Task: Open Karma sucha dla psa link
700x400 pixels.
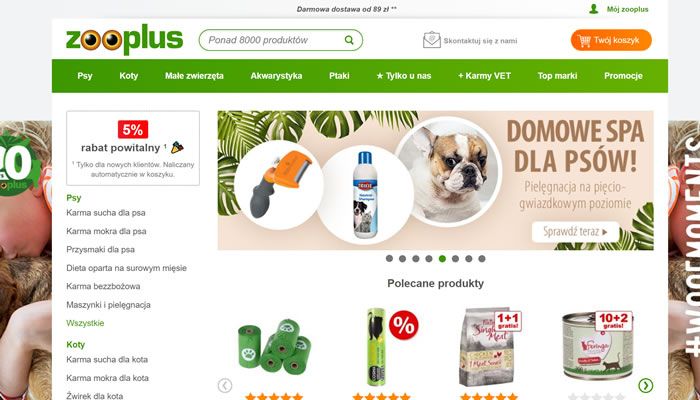Action: 106,213
